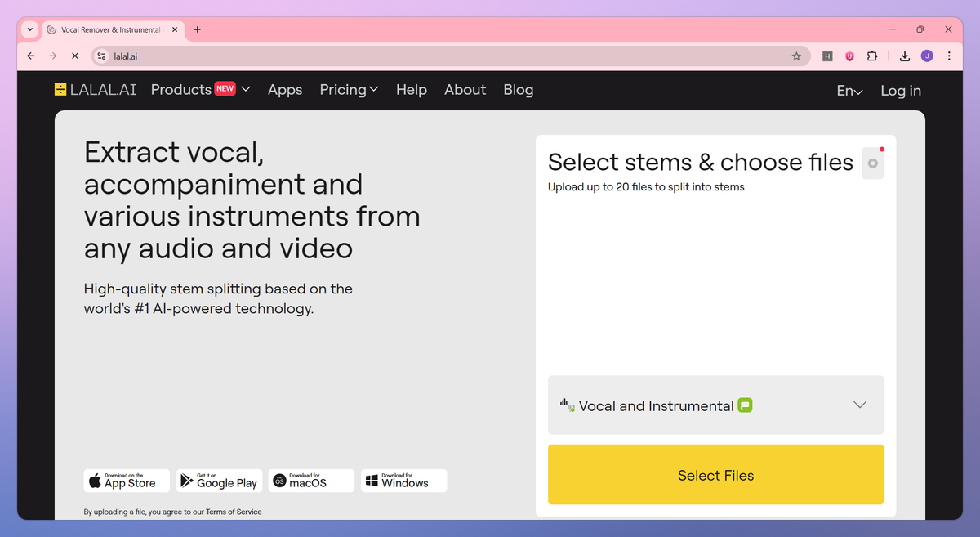Viewport: 980px width, 537px height.
Task: Expand the Pricing dropdown
Action: (x=349, y=90)
